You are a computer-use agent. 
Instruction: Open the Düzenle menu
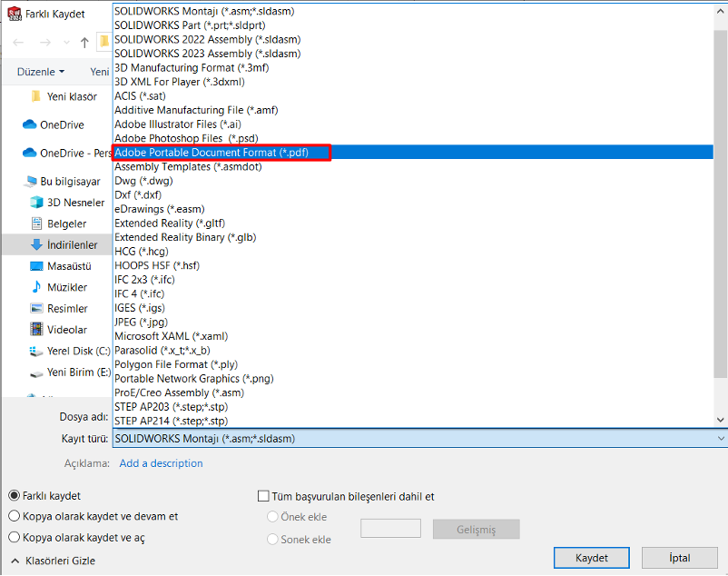click(x=40, y=72)
